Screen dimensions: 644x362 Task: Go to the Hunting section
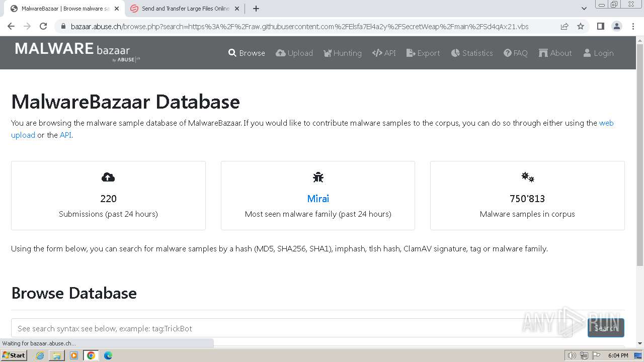coord(342,53)
